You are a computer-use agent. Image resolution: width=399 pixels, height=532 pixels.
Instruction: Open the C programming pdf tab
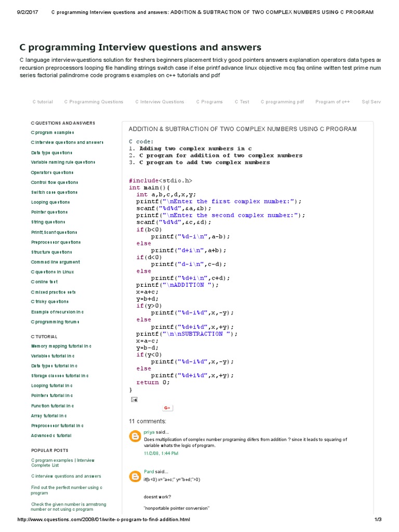pos(282,102)
